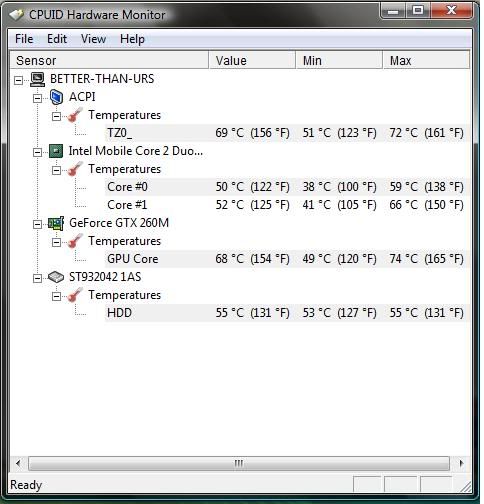
Task: Open the File menu
Action: [x=24, y=39]
